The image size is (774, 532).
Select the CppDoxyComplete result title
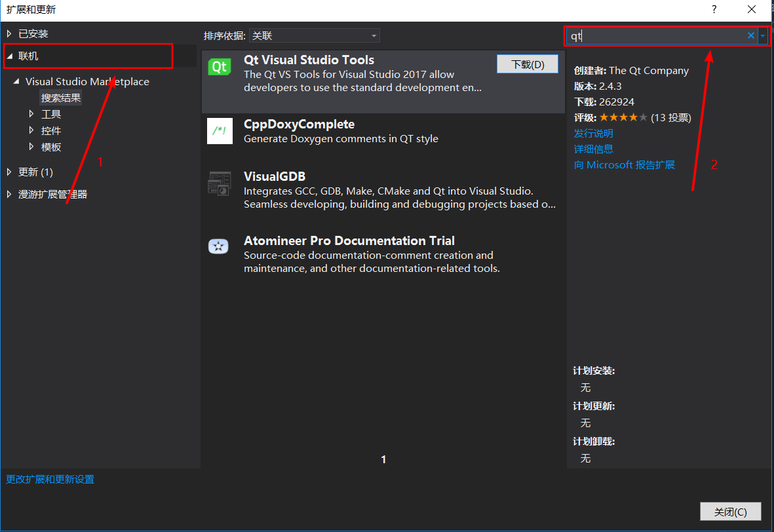(299, 124)
